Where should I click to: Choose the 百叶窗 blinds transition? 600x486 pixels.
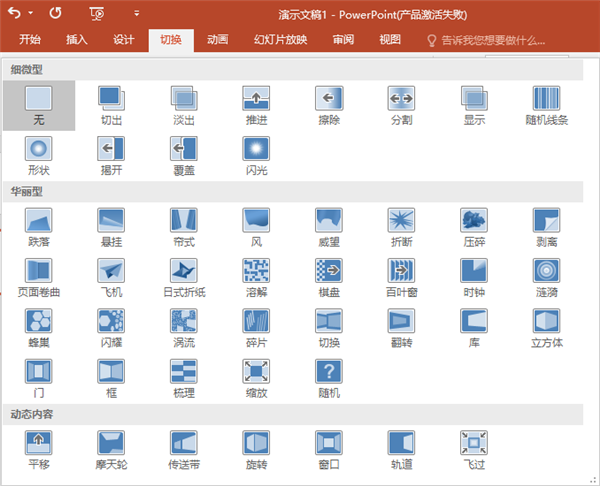[x=401, y=278]
